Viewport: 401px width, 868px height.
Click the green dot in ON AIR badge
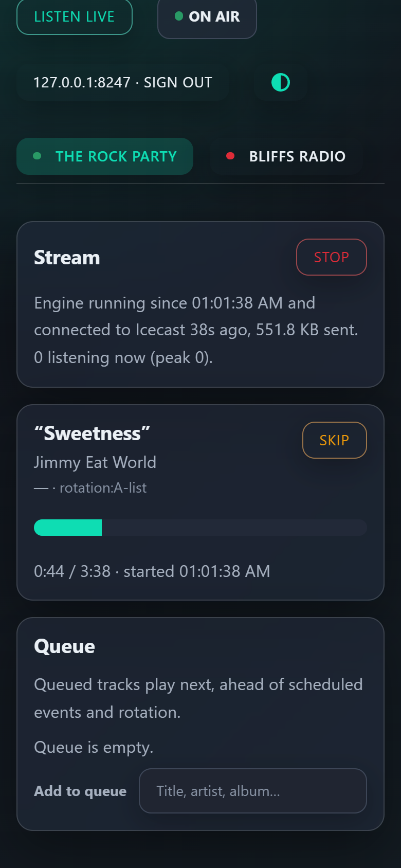[x=179, y=16]
